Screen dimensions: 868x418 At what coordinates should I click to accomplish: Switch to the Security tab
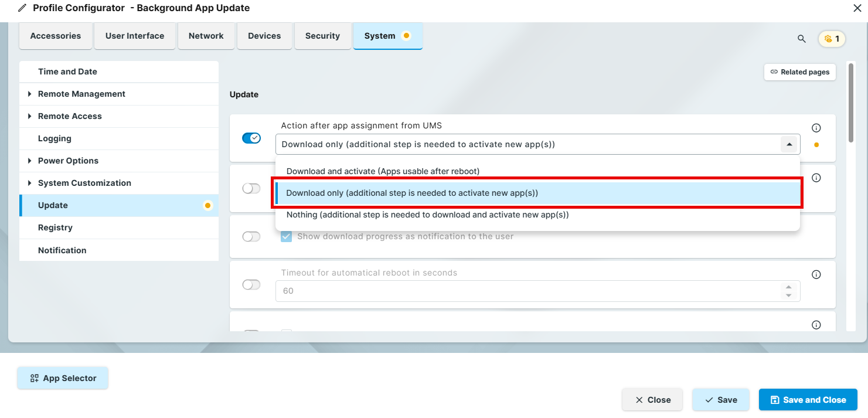click(322, 36)
